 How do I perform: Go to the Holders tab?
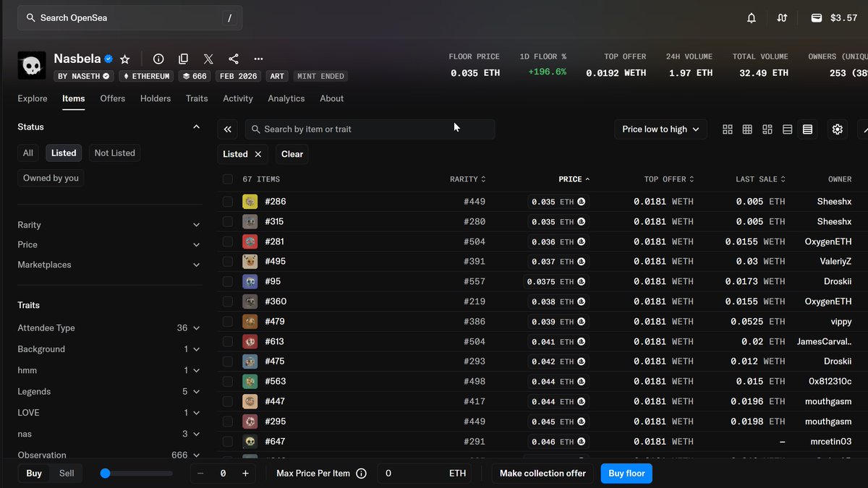point(156,98)
